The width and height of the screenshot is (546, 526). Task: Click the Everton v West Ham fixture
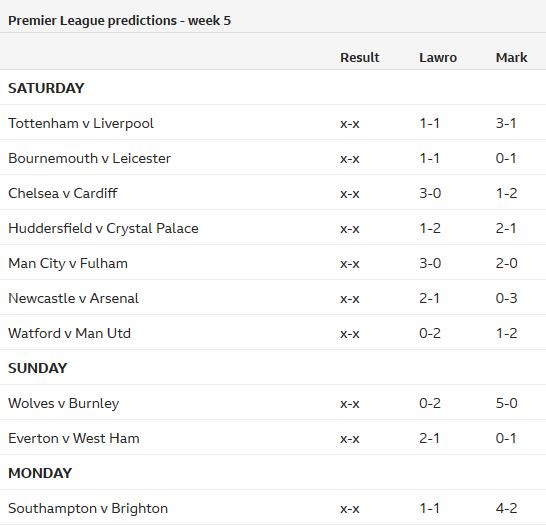click(x=74, y=438)
